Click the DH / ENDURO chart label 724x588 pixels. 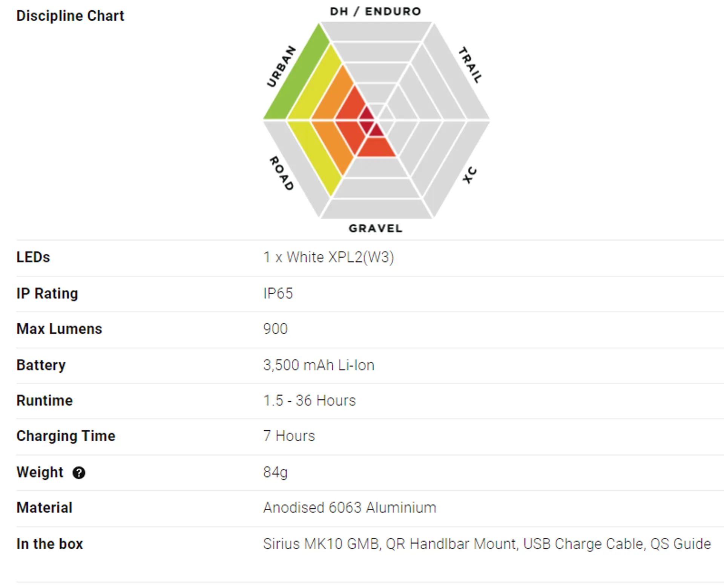pos(376,11)
